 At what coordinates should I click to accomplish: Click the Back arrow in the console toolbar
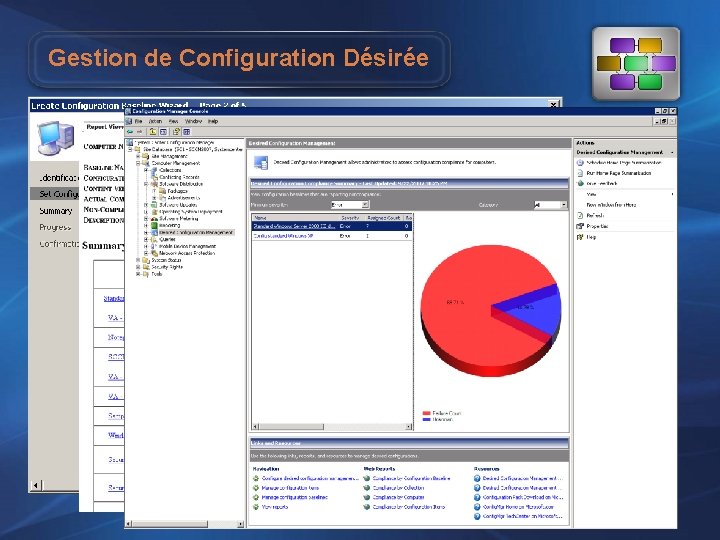pyautogui.click(x=129, y=132)
